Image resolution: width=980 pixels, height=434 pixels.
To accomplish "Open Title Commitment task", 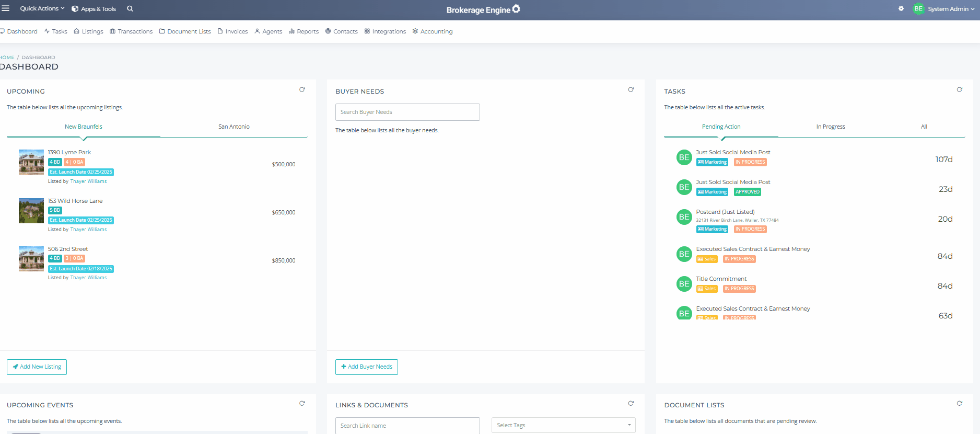I will coord(721,279).
